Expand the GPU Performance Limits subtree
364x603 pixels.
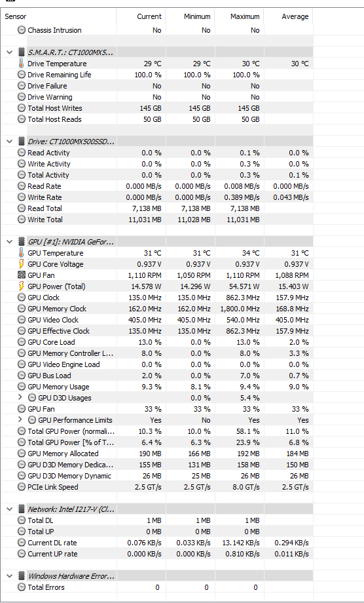pos(20,420)
